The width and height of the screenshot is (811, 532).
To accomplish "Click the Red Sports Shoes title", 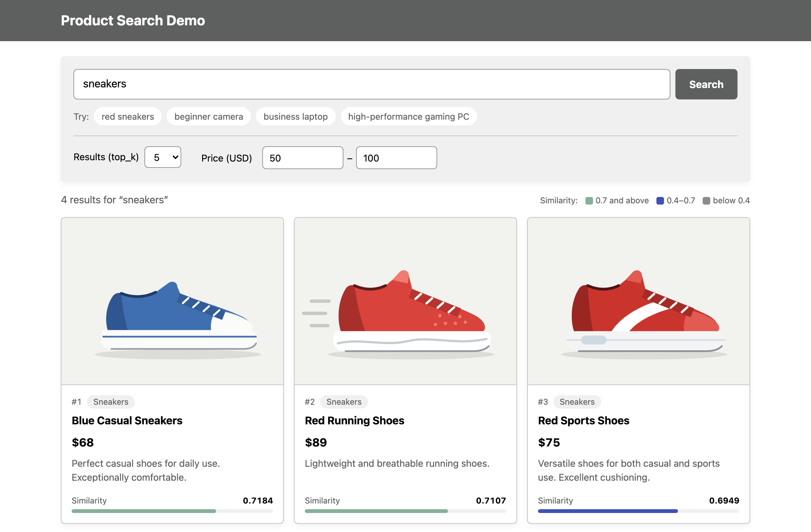I will click(x=584, y=421).
